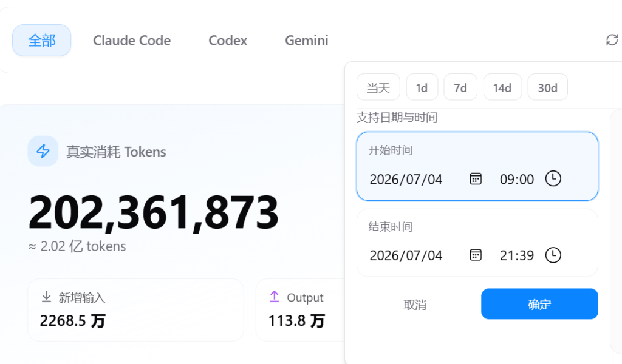The image size is (622, 364).
Task: Choose the 30d quick range
Action: point(548,87)
